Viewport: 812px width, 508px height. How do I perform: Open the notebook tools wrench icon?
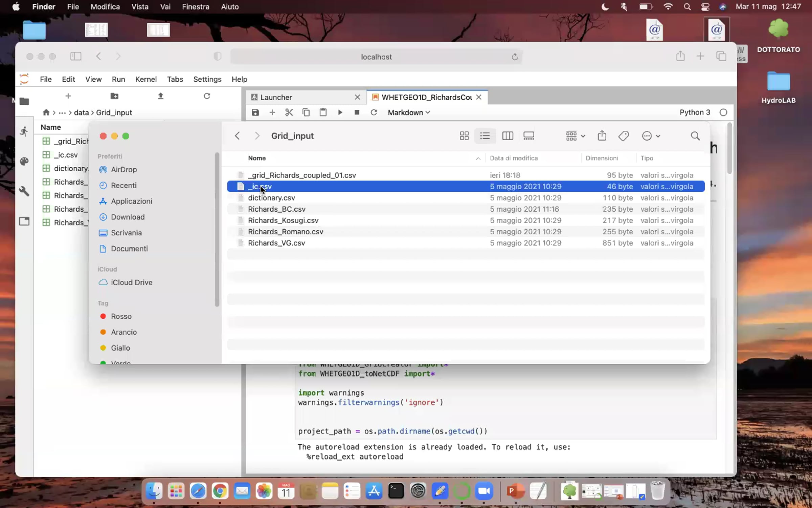24,191
